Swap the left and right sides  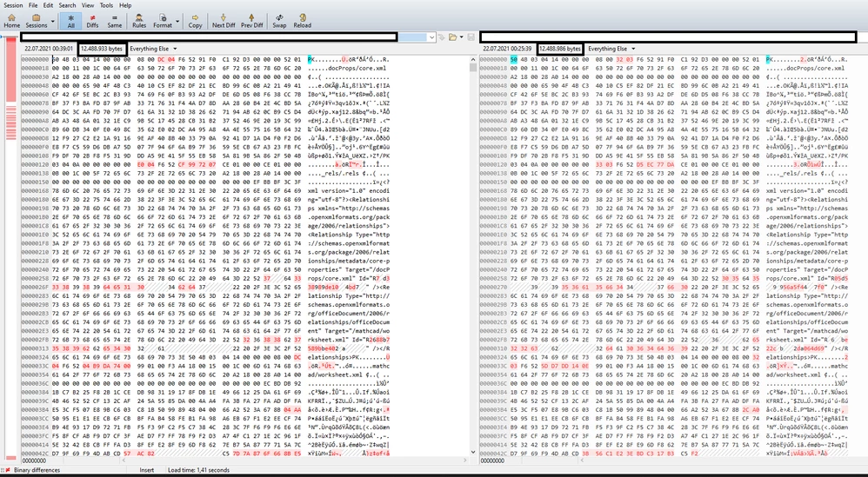pos(279,21)
